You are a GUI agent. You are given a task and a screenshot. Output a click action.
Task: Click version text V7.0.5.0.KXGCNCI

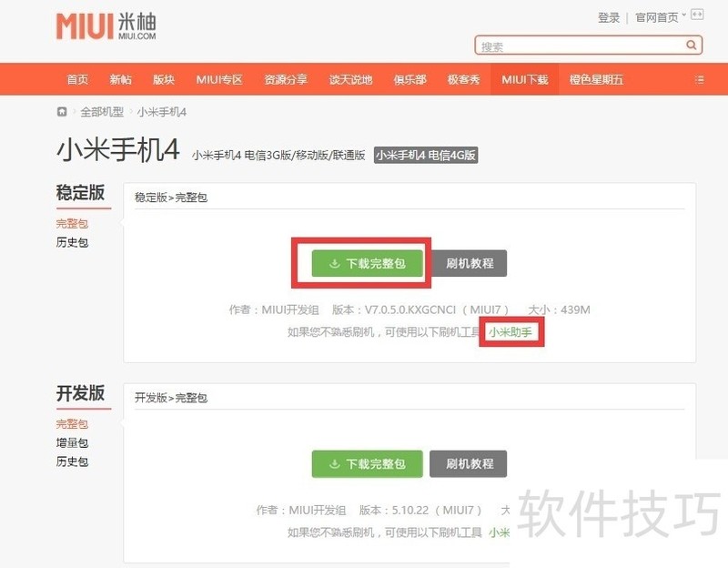click(410, 309)
